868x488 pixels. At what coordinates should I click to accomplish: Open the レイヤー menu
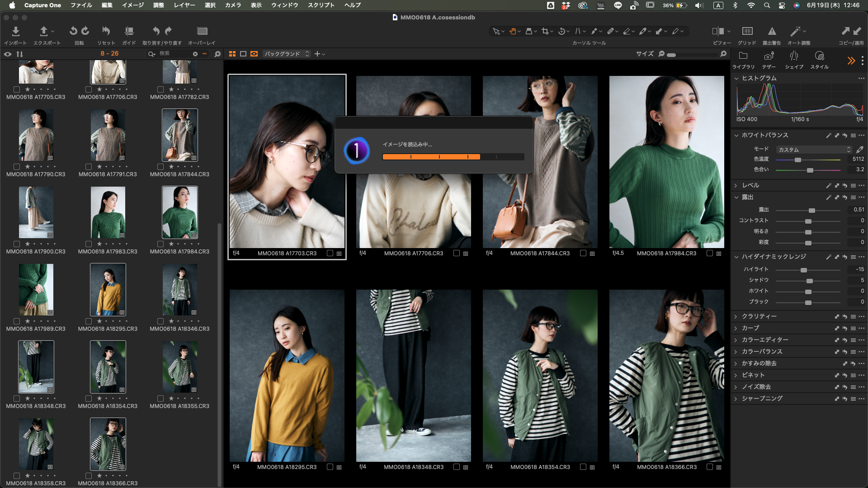pos(185,5)
